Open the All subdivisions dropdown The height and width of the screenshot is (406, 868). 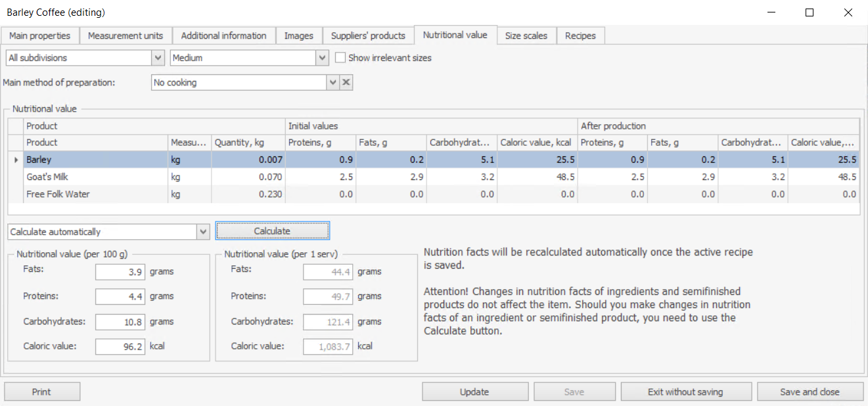pyautogui.click(x=158, y=58)
